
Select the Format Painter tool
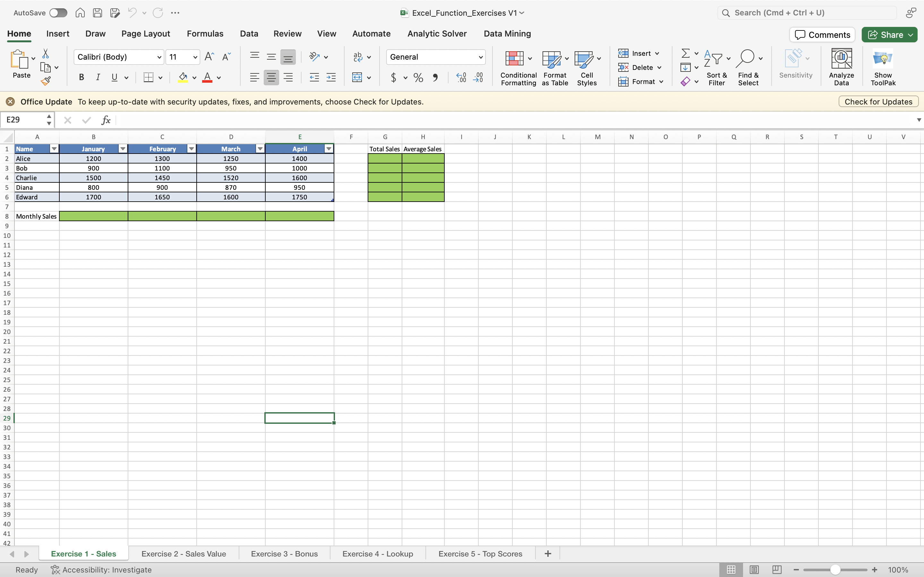(46, 80)
